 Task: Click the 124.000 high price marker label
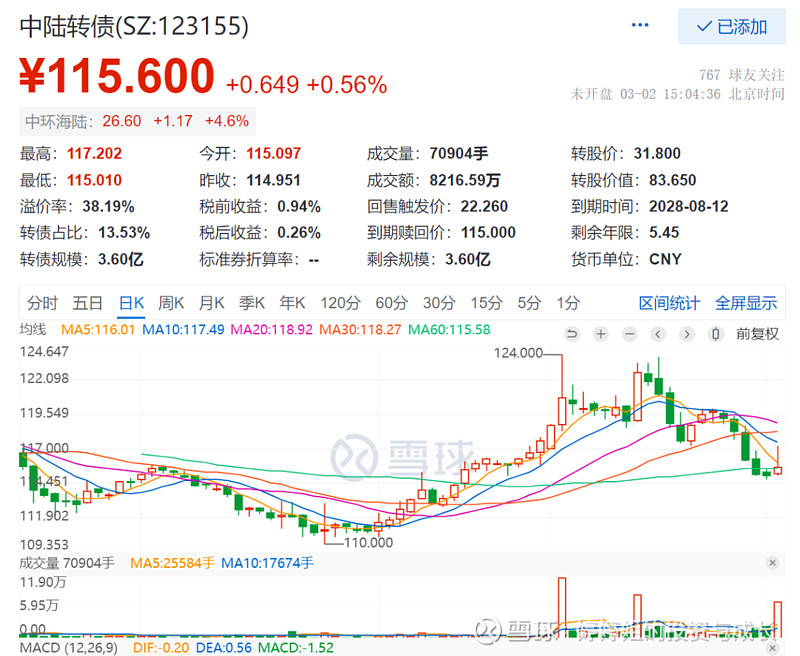[518, 353]
